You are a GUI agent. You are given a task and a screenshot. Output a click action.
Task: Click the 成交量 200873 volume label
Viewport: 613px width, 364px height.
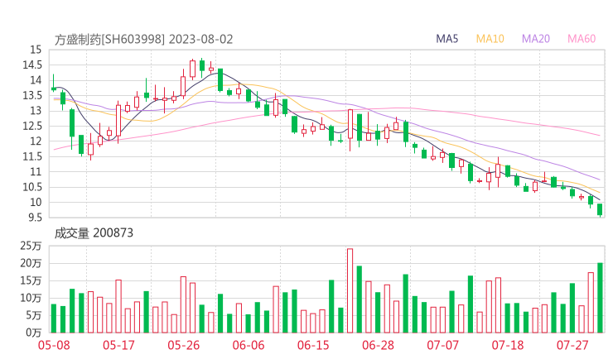pyautogui.click(x=94, y=233)
